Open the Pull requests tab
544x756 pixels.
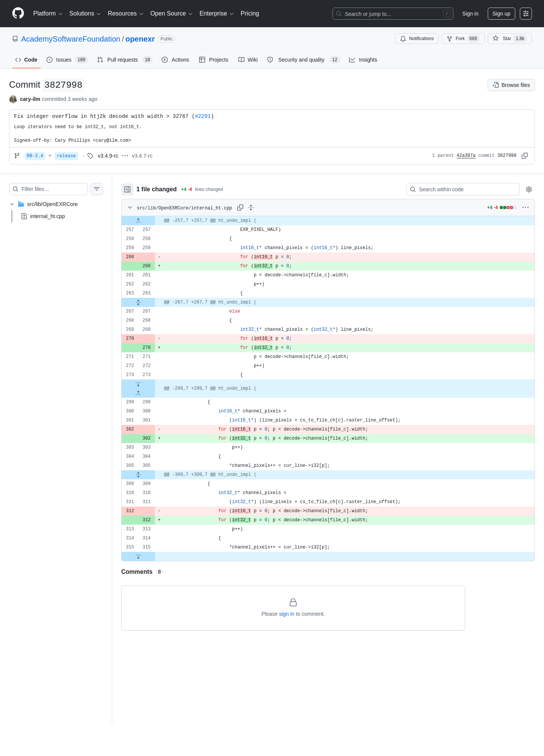coord(124,60)
